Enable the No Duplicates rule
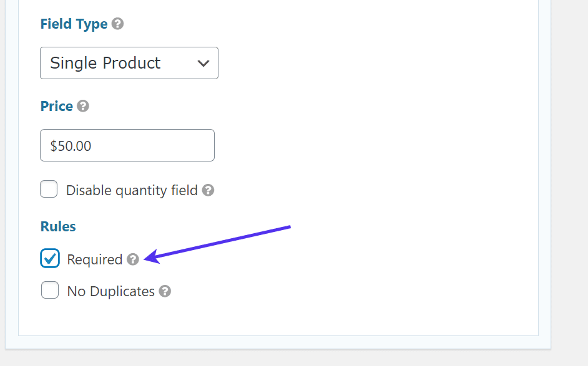 49,291
